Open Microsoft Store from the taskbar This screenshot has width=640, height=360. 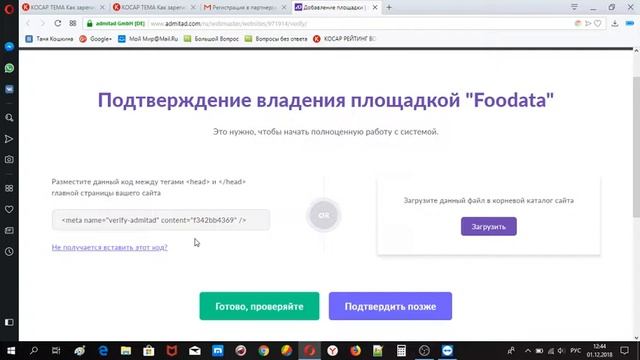[x=149, y=351]
